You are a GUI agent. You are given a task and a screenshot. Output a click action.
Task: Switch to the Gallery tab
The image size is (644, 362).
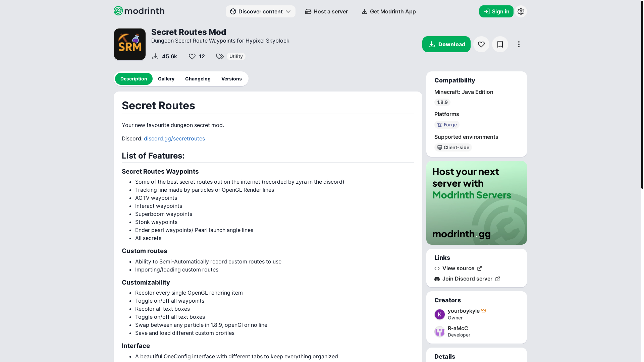(166, 79)
